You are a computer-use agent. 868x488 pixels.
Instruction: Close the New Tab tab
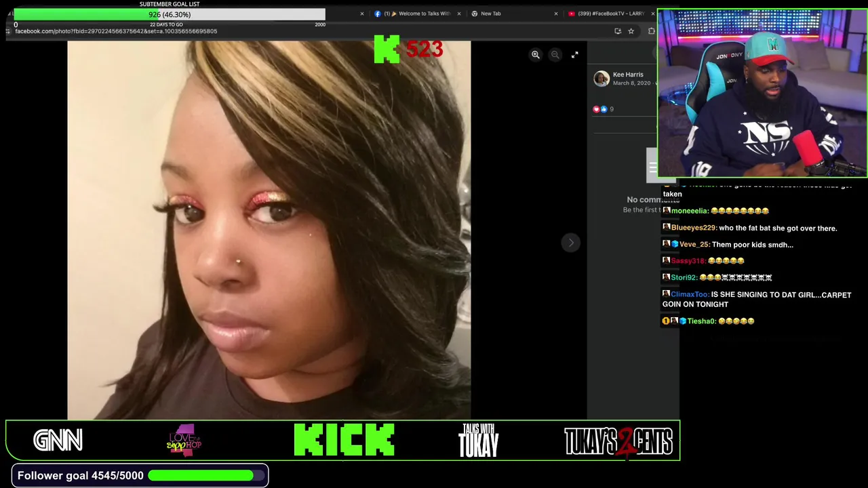coord(555,14)
